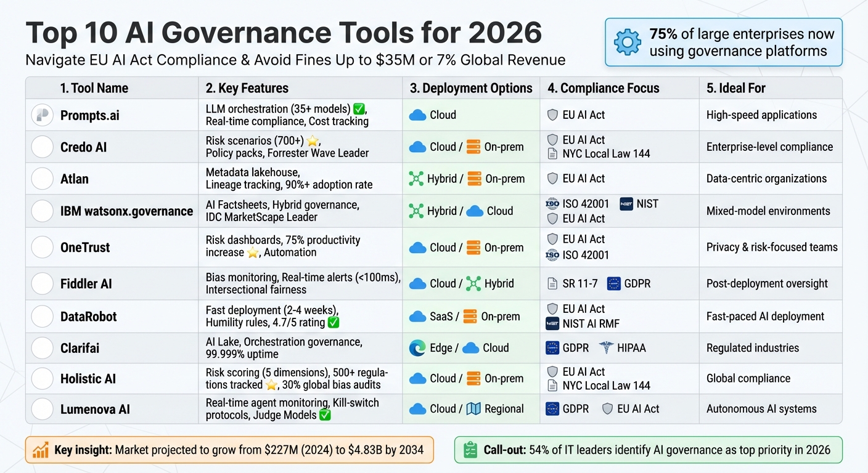Select the Ideal For column header
Image resolution: width=868 pixels, height=473 pixels.
[735, 88]
